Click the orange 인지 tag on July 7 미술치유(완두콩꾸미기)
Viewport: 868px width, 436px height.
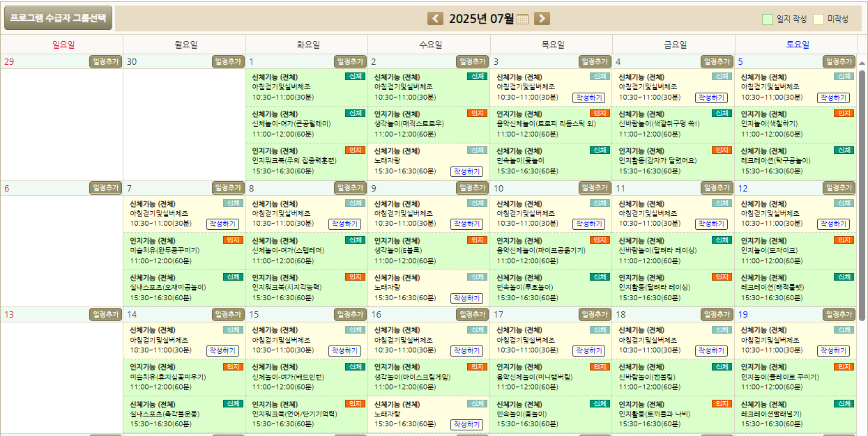click(x=233, y=240)
